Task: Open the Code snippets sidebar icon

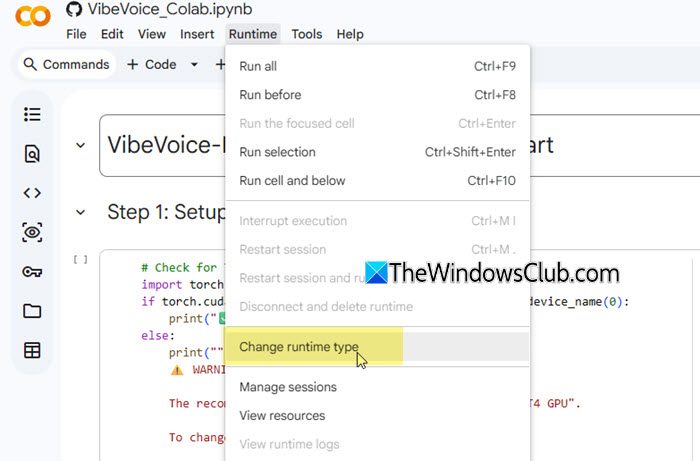Action: pos(32,193)
